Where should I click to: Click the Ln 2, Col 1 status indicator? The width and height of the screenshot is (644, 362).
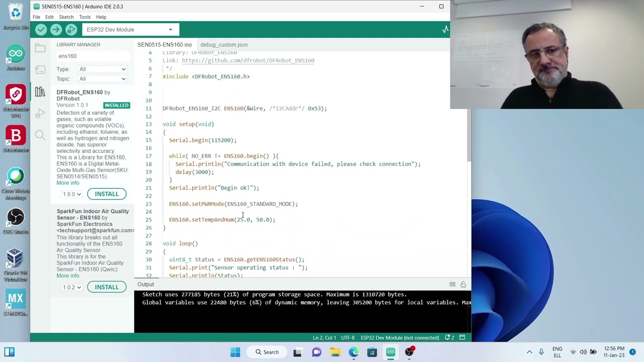click(324, 338)
